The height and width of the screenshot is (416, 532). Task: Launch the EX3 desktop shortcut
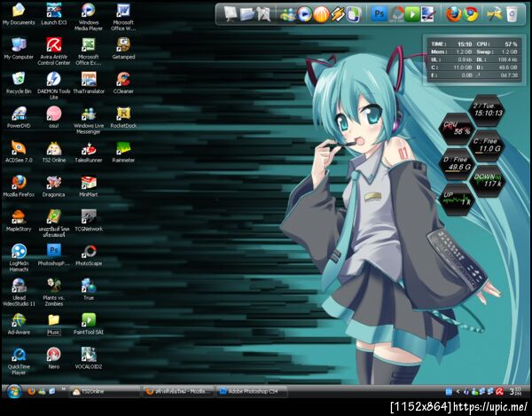53,14
